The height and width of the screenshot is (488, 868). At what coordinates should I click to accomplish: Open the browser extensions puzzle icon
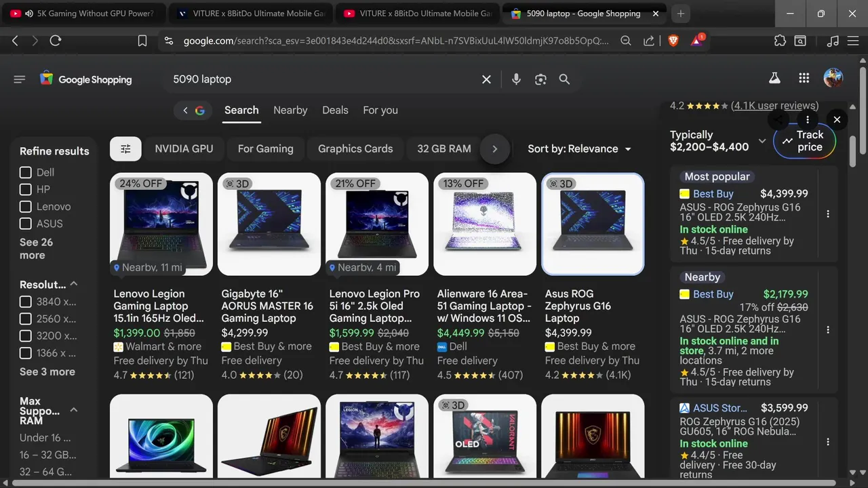point(780,41)
